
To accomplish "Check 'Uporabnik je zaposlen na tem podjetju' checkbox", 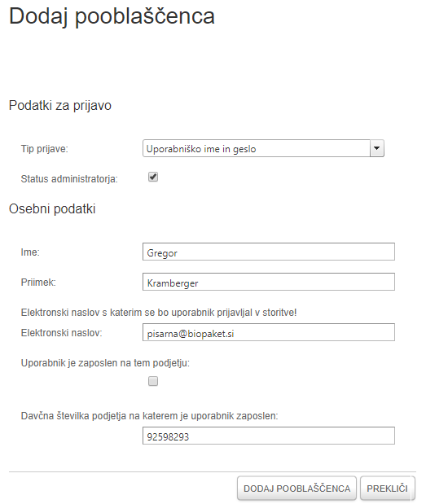I will tap(153, 381).
